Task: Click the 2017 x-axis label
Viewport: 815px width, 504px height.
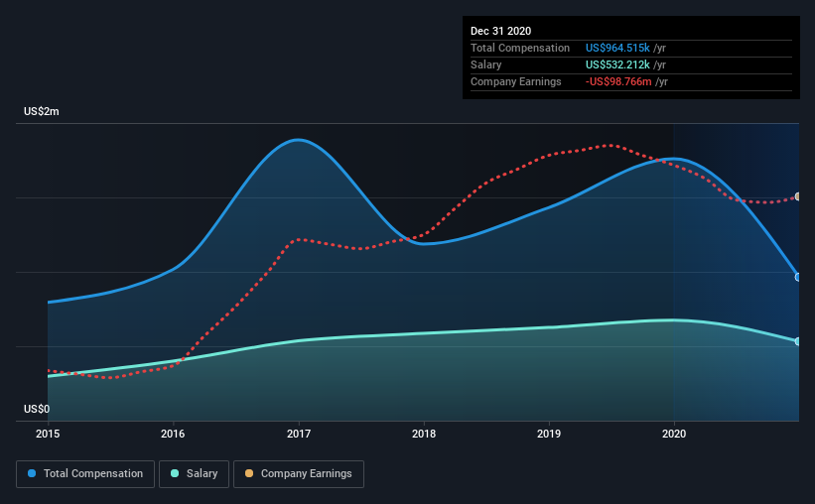Action: click(x=299, y=434)
